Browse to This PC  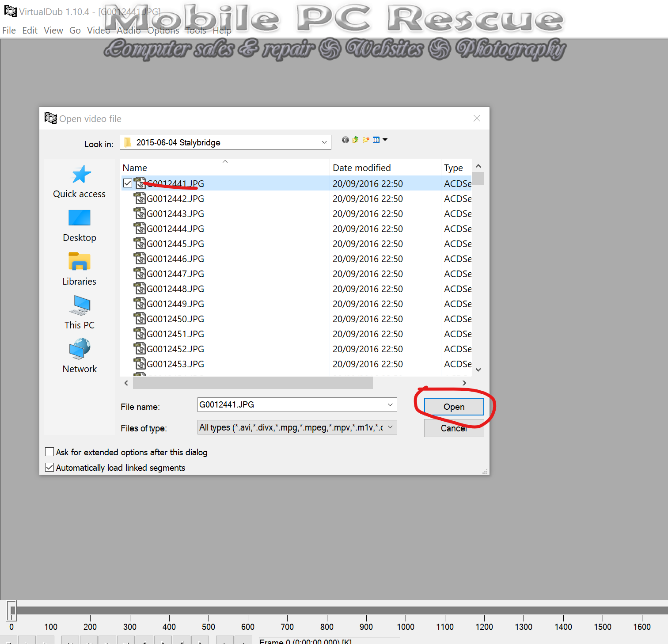(80, 313)
